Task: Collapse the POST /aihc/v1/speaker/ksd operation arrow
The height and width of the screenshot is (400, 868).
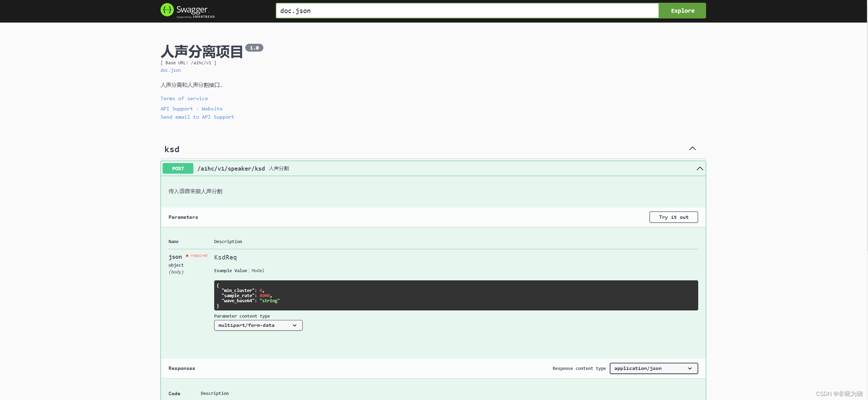Action: (700, 169)
